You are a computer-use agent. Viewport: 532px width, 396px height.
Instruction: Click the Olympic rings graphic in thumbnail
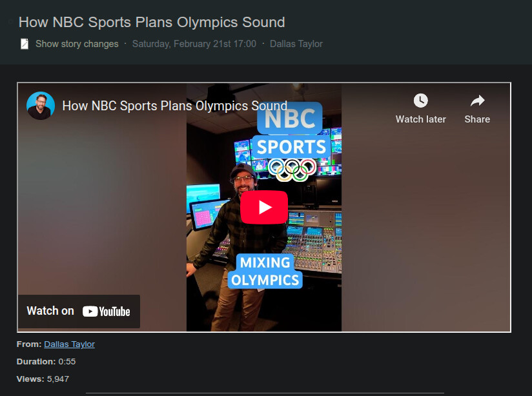[292, 170]
